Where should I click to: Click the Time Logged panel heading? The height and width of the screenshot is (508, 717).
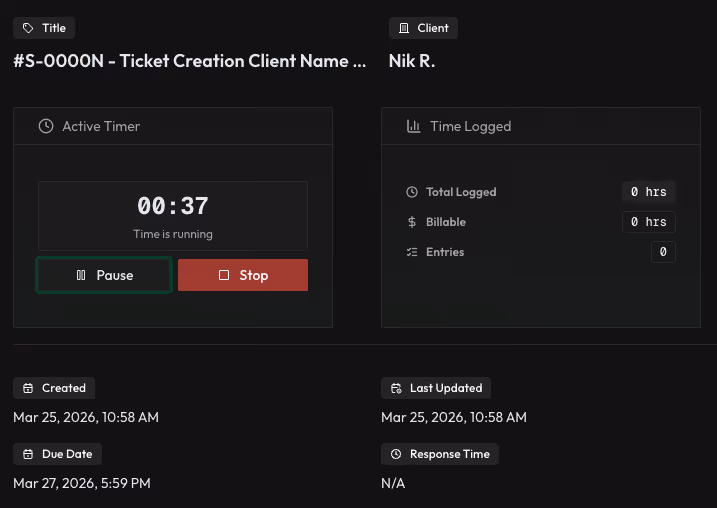coord(471,126)
